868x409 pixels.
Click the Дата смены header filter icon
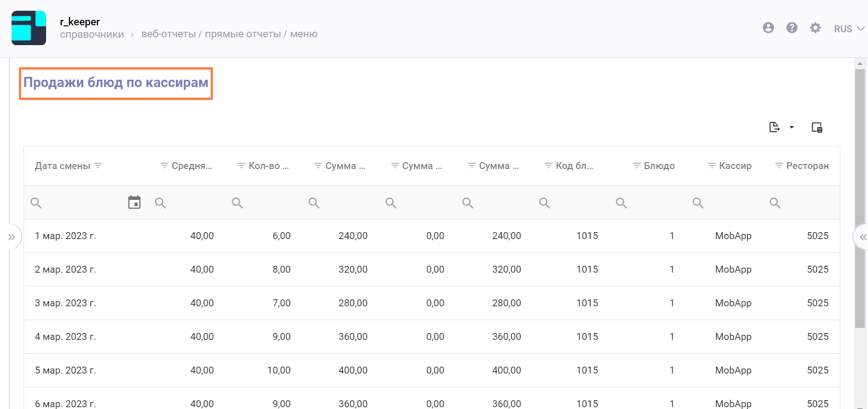point(98,166)
